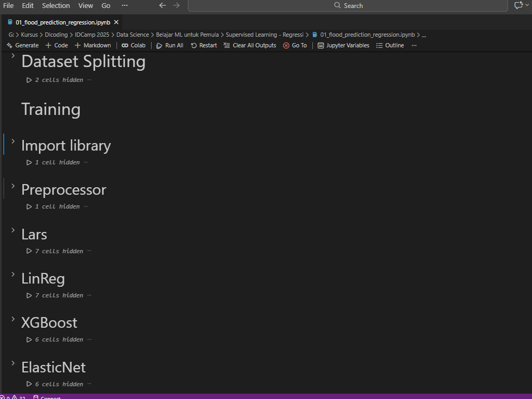Open Jupyter Variables panel
The height and width of the screenshot is (399, 532).
[343, 45]
